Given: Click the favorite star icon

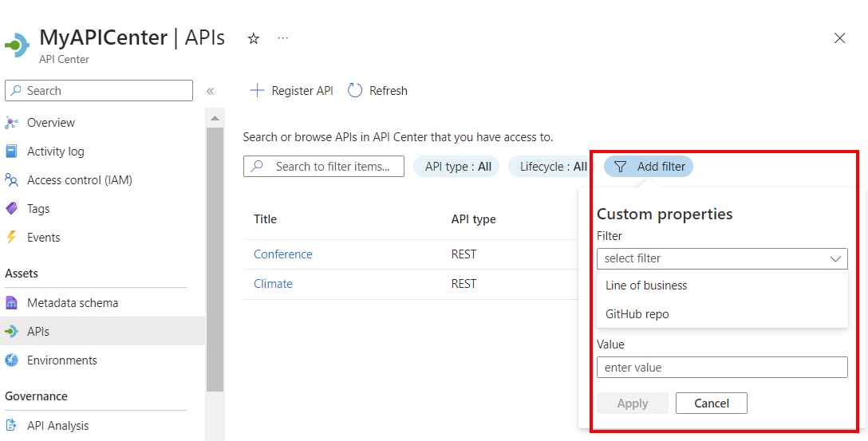Looking at the screenshot, I should tap(254, 38).
